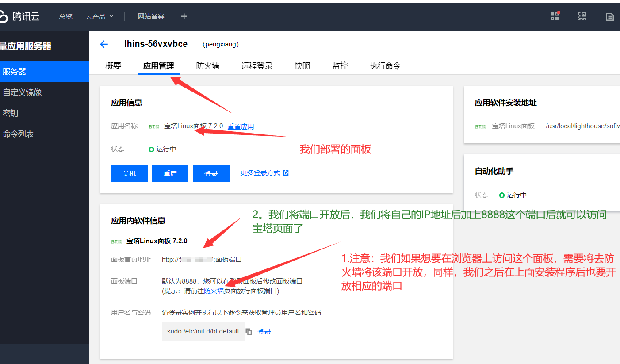Viewport: 620px width, 364px height.
Task: Open 网站备案 in the top navigation
Action: [151, 16]
